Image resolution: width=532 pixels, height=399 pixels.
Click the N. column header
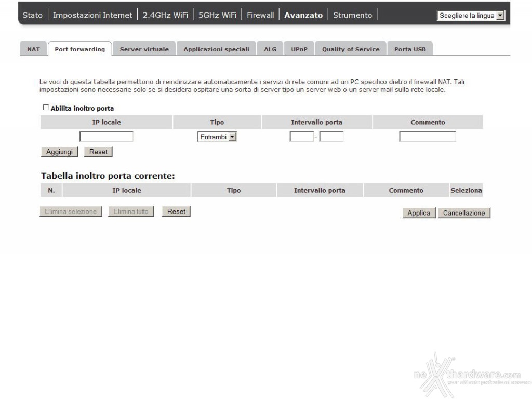pyautogui.click(x=51, y=190)
